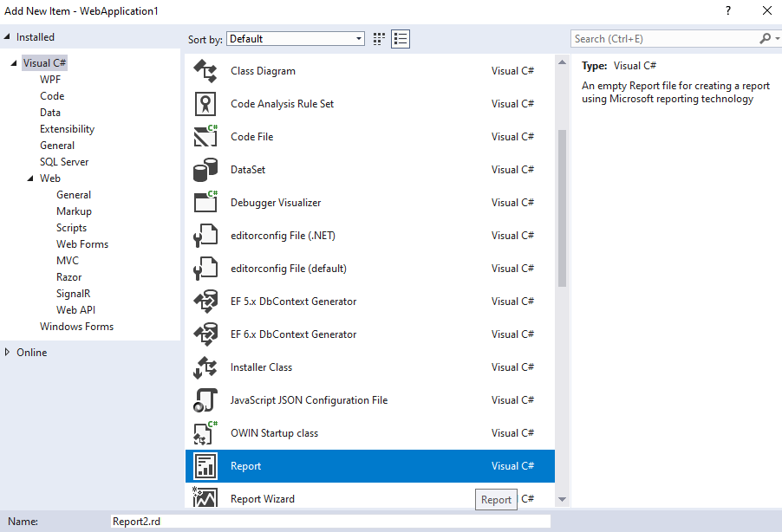Select the MVC category
This screenshot has height=532, width=782.
pos(68,260)
